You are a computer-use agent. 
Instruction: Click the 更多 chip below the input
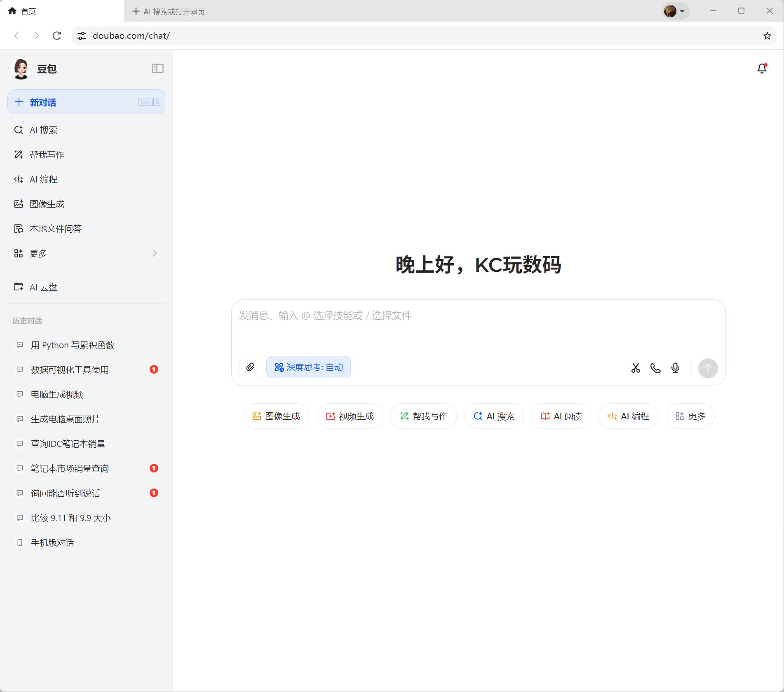pyautogui.click(x=690, y=416)
